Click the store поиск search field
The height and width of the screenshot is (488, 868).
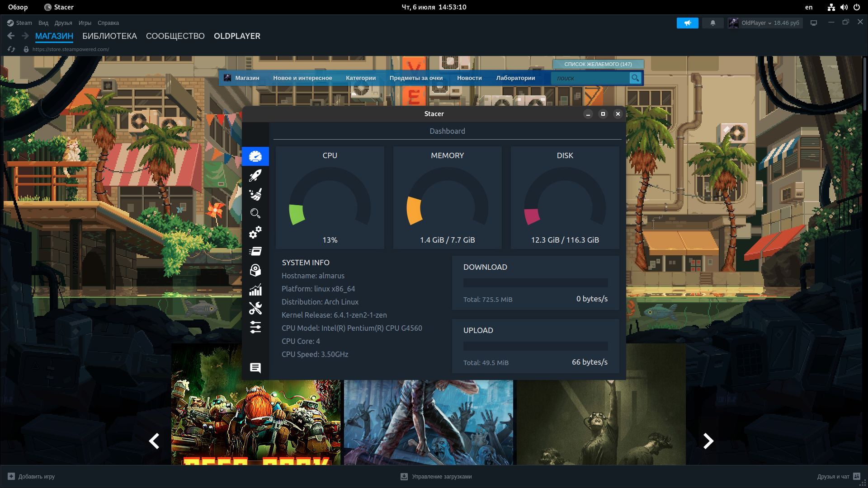[x=590, y=78]
